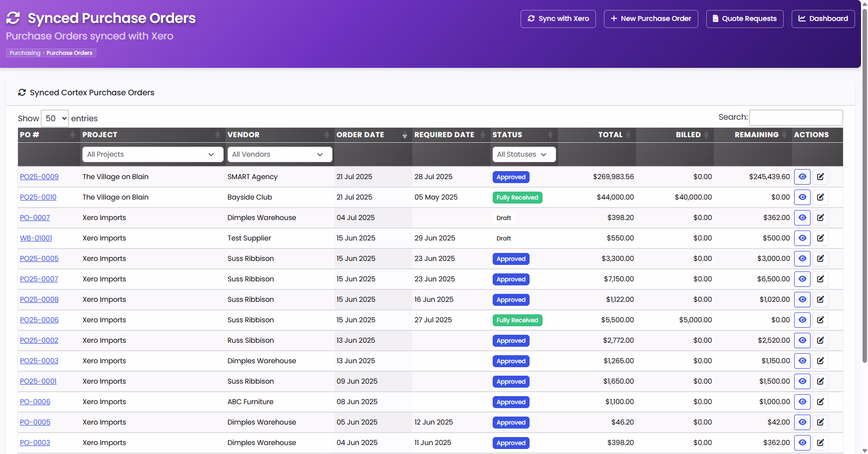This screenshot has height=454, width=868.
Task: Select Purchase Orders breadcrumb item
Action: 69,53
